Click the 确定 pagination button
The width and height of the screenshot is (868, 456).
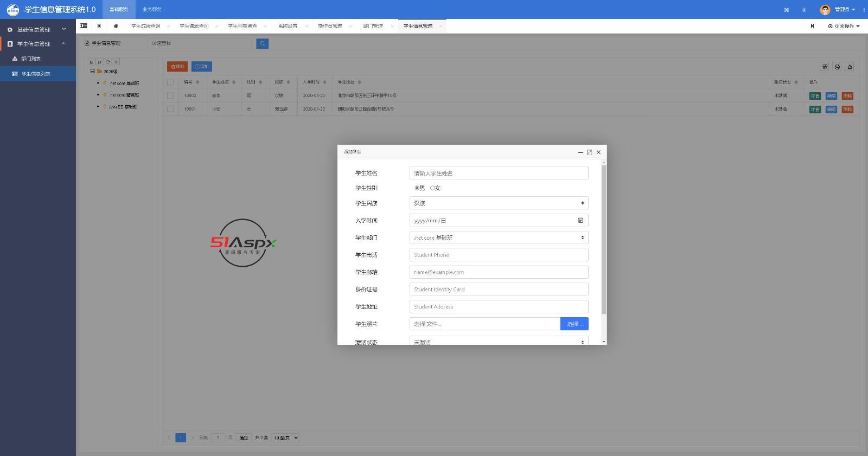(244, 438)
